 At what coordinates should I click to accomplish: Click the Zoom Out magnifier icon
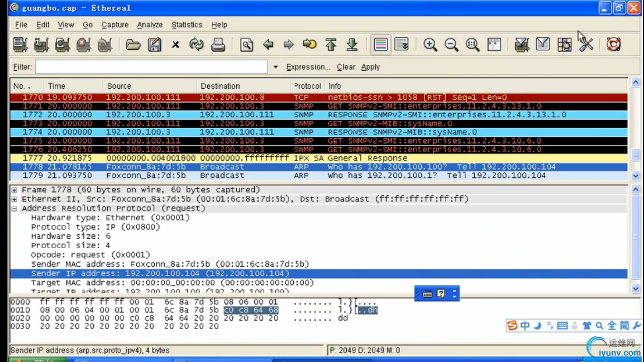451,45
